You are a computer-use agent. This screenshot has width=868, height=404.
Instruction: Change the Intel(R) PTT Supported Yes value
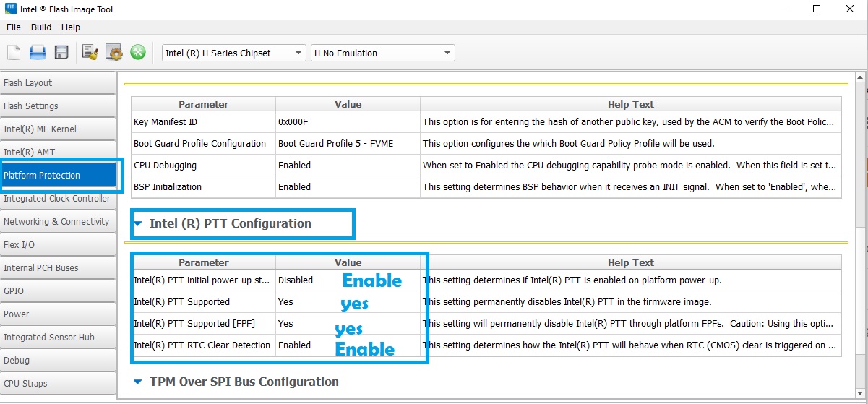[x=348, y=301]
